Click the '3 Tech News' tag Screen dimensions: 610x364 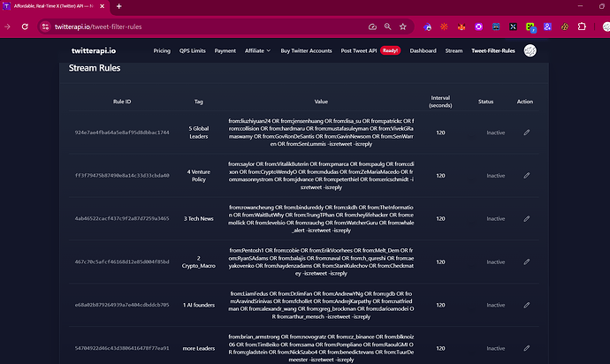coord(199,219)
